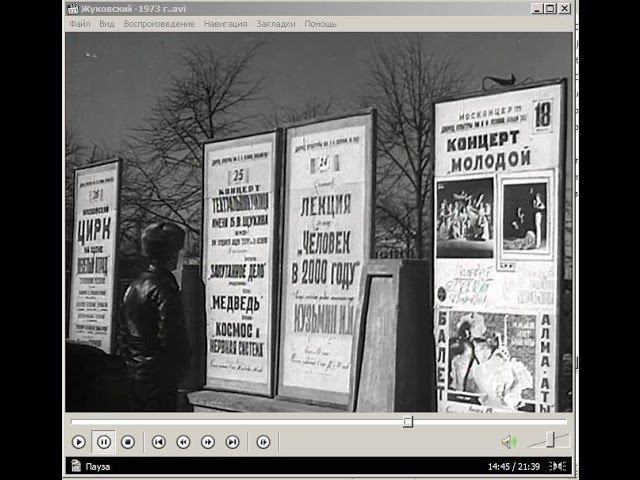Open the Вид menu
Image resolution: width=640 pixels, height=480 pixels.
coord(107,24)
